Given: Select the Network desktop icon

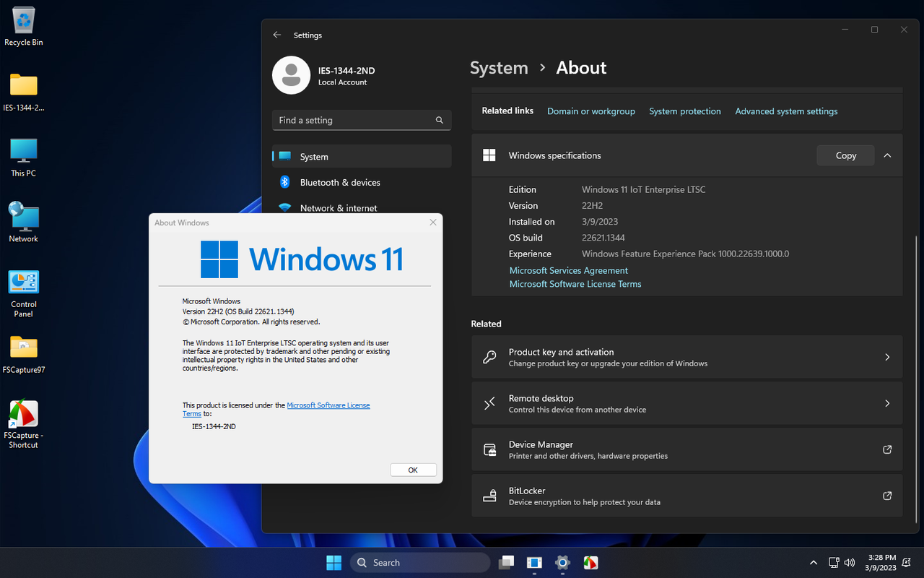Looking at the screenshot, I should coord(23,223).
